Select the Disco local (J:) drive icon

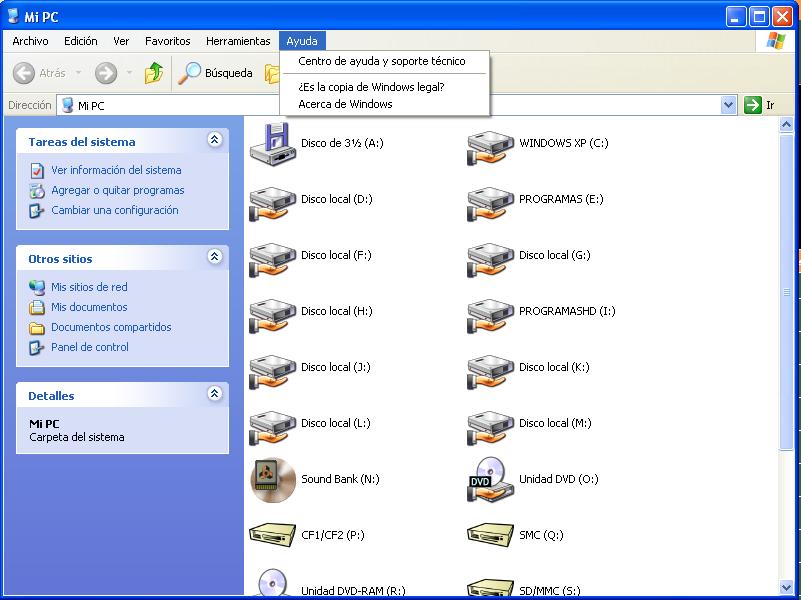click(x=273, y=372)
